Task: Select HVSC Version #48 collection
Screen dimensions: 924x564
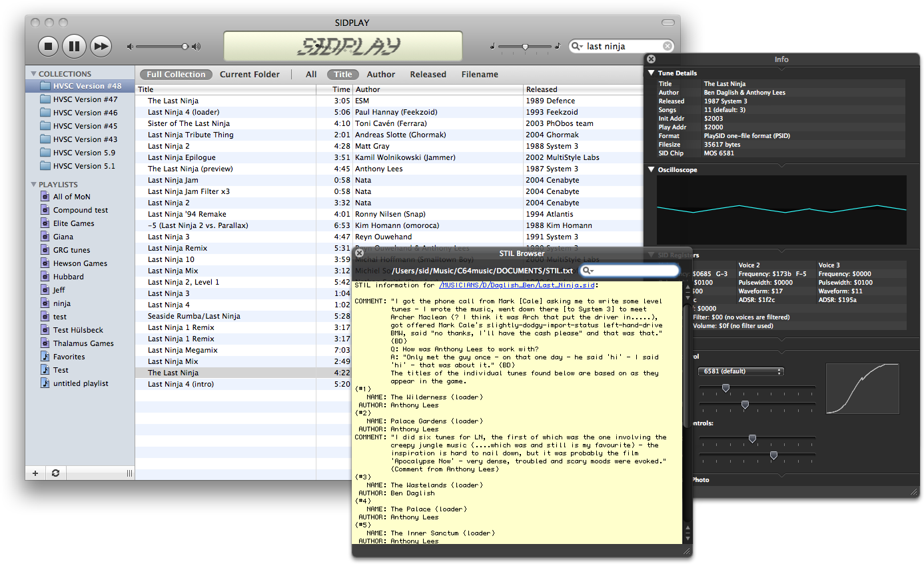Action: point(80,86)
